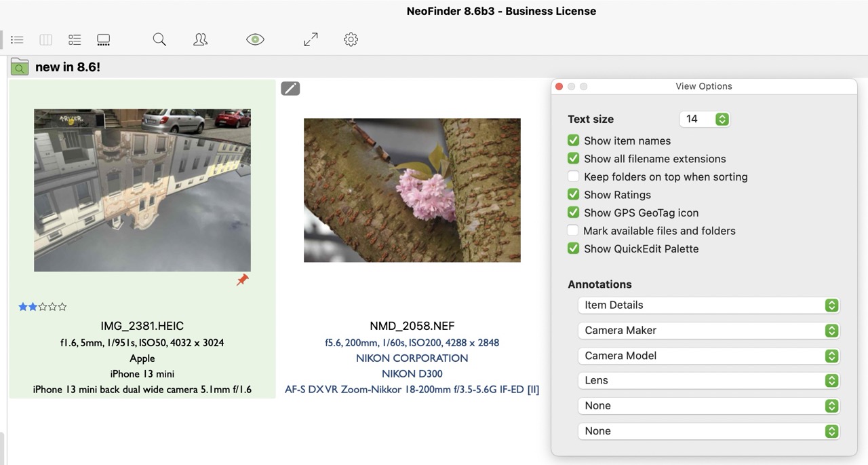Viewport: 868px width, 465px height.
Task: Give IMG_2381.HEIC a three-star rating
Action: (42, 307)
